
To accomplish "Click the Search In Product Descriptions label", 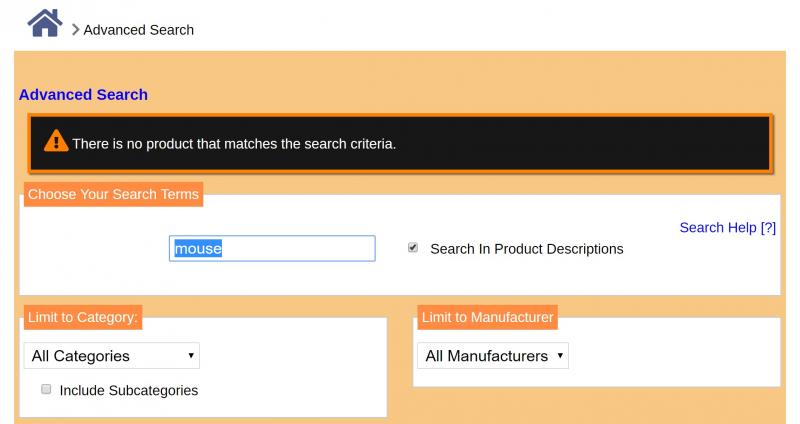I will 527,249.
